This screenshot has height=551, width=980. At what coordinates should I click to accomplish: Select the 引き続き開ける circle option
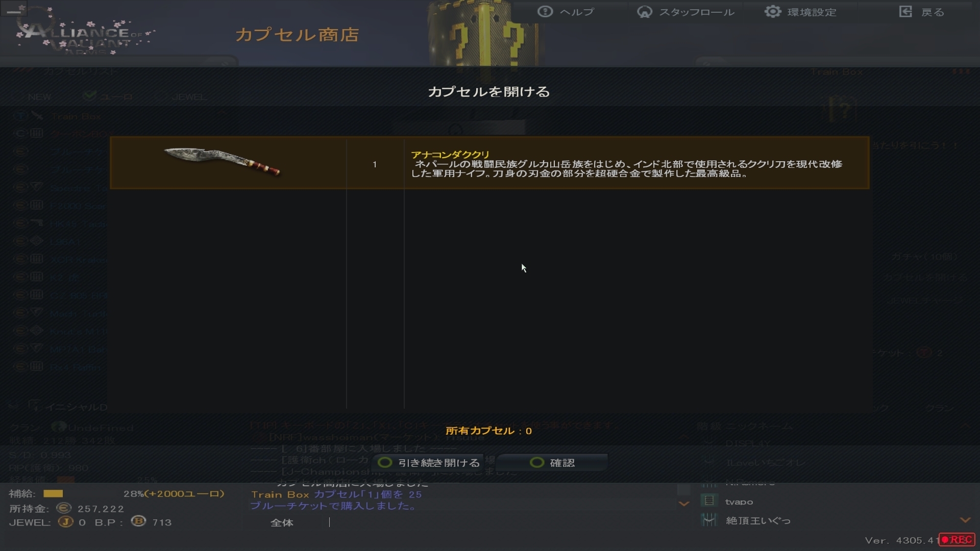click(385, 462)
